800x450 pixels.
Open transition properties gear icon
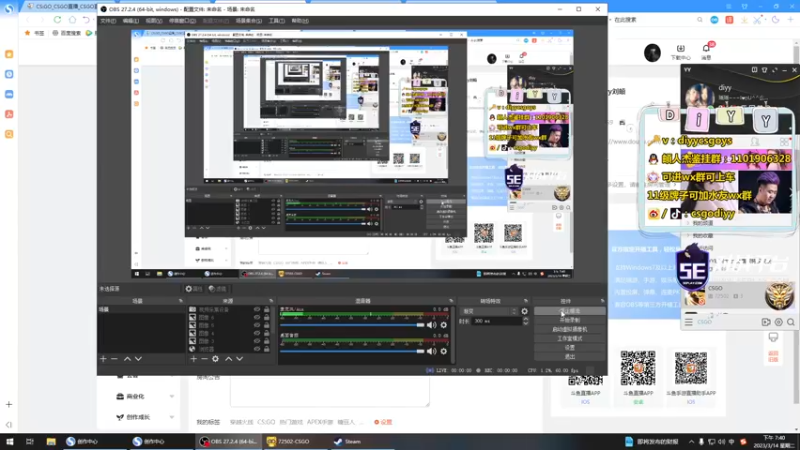point(524,311)
